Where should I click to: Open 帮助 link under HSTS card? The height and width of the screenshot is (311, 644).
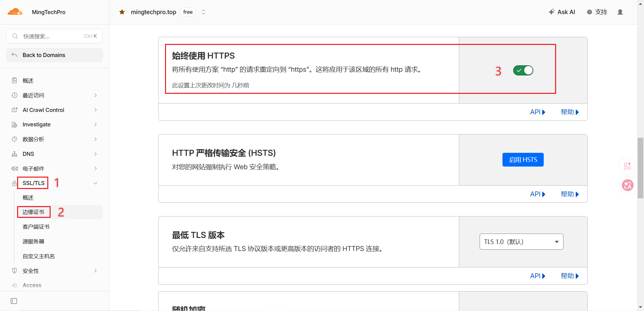tap(570, 194)
